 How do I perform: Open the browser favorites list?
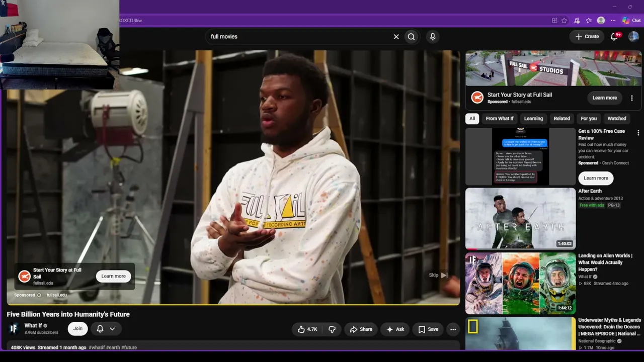[x=589, y=21]
